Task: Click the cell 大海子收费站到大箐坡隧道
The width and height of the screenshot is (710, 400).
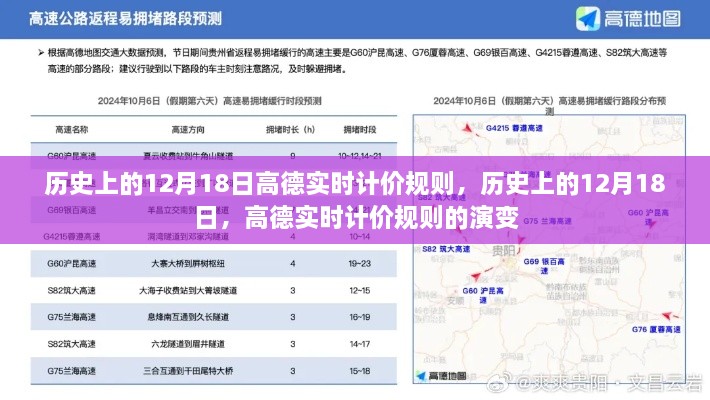Action: [188, 290]
